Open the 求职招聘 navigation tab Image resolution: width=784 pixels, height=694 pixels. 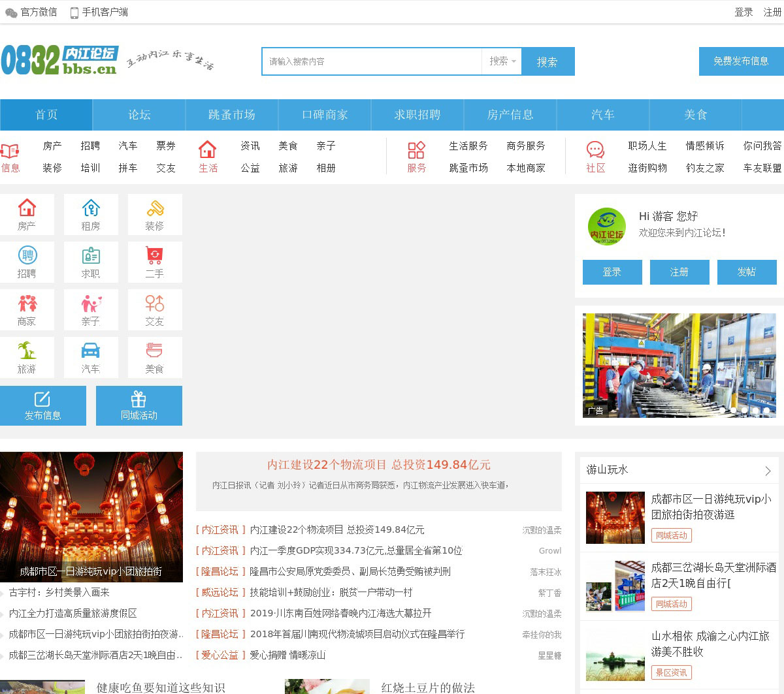[417, 115]
